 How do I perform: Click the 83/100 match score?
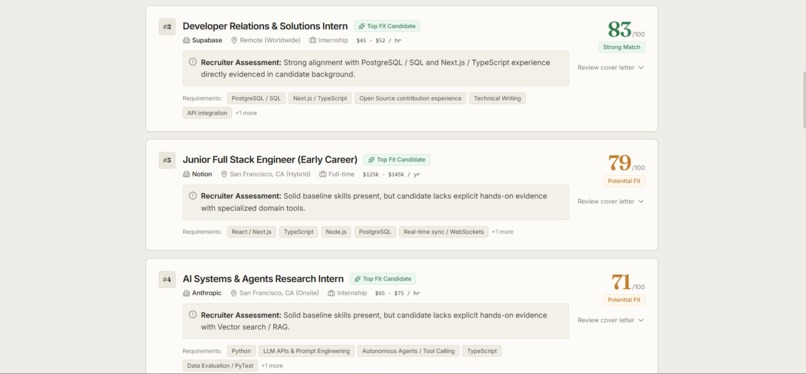[x=626, y=29]
